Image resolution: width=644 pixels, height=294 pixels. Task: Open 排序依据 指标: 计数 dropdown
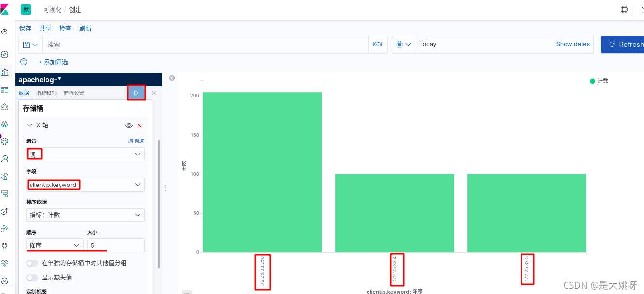85,215
